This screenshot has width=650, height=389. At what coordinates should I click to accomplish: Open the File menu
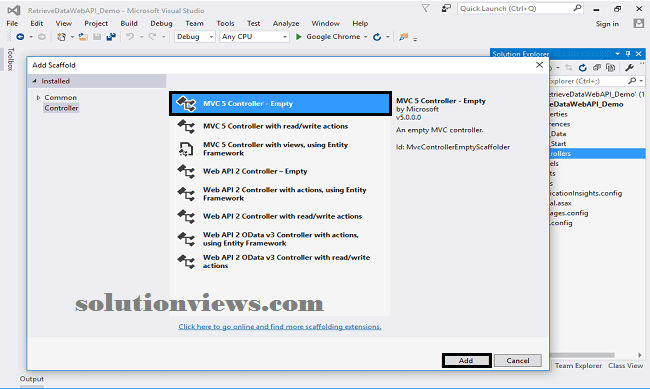tap(12, 24)
